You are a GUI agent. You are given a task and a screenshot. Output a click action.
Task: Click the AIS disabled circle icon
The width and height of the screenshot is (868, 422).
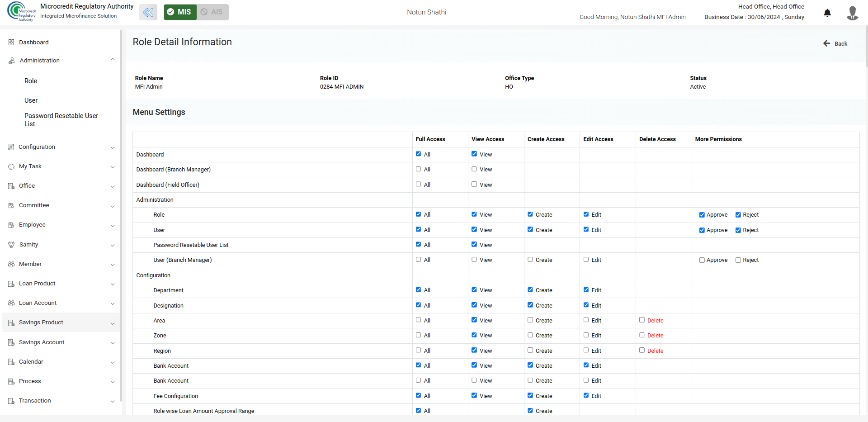[x=204, y=12]
